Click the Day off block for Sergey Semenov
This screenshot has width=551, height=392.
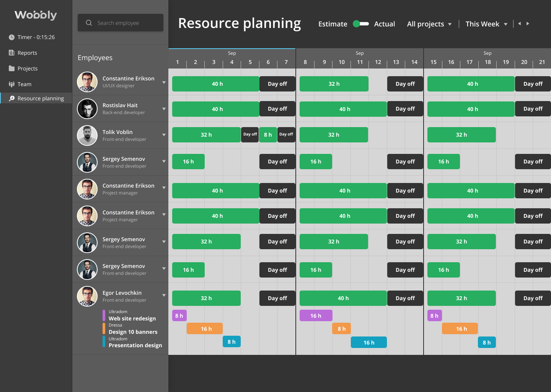(277, 162)
